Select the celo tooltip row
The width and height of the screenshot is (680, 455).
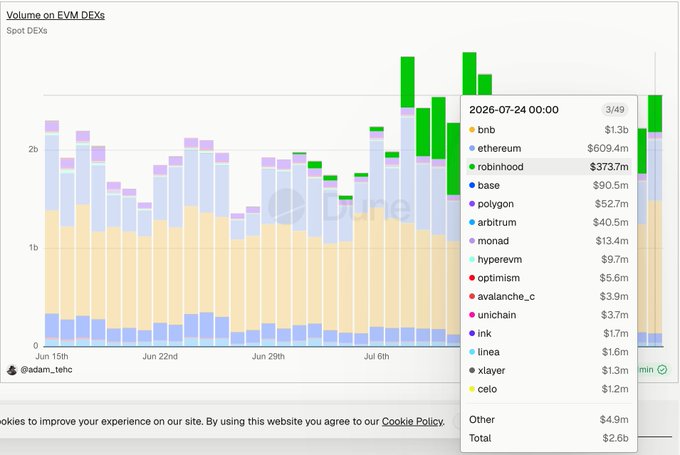point(549,389)
